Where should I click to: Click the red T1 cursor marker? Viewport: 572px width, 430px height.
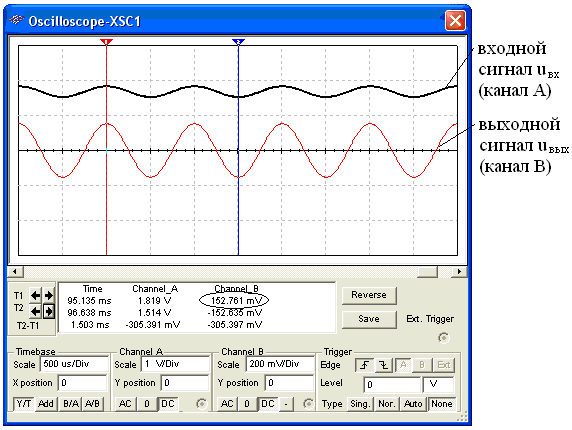(106, 42)
